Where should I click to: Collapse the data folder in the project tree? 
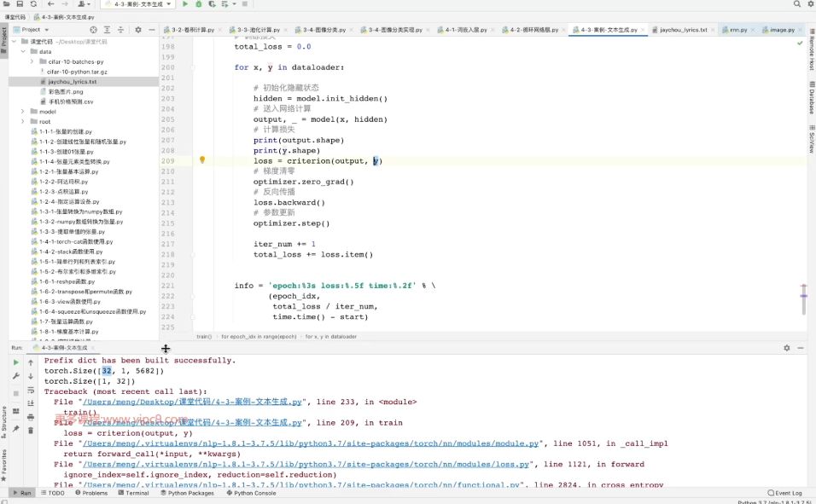point(23,51)
